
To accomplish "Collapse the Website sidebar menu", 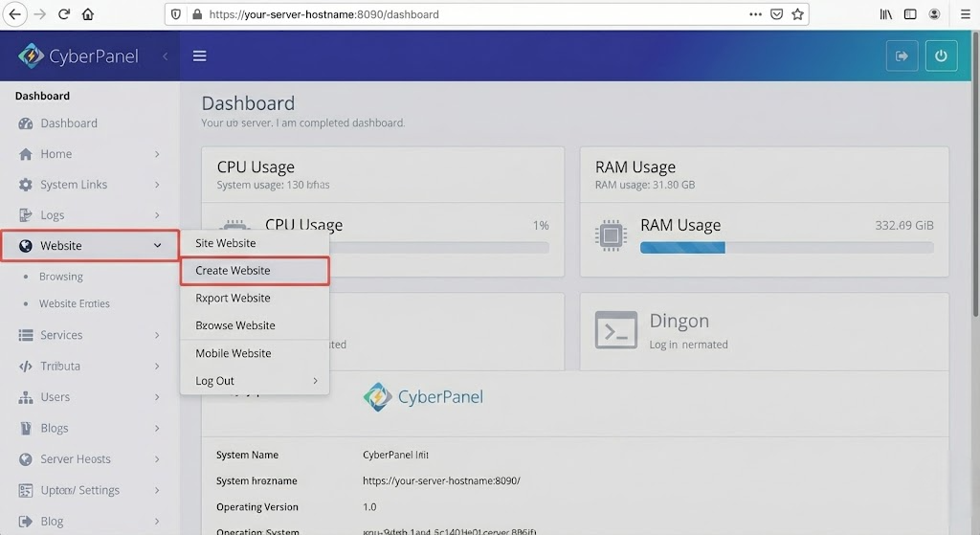I will tap(157, 246).
